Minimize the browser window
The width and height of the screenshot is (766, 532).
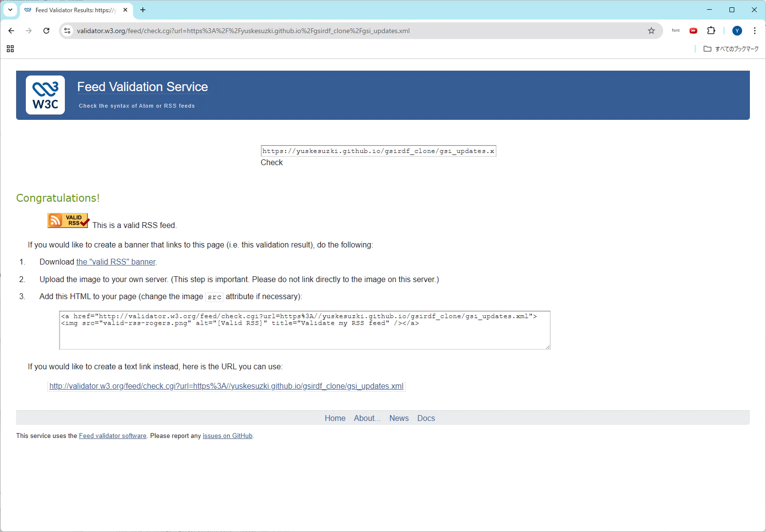(709, 10)
